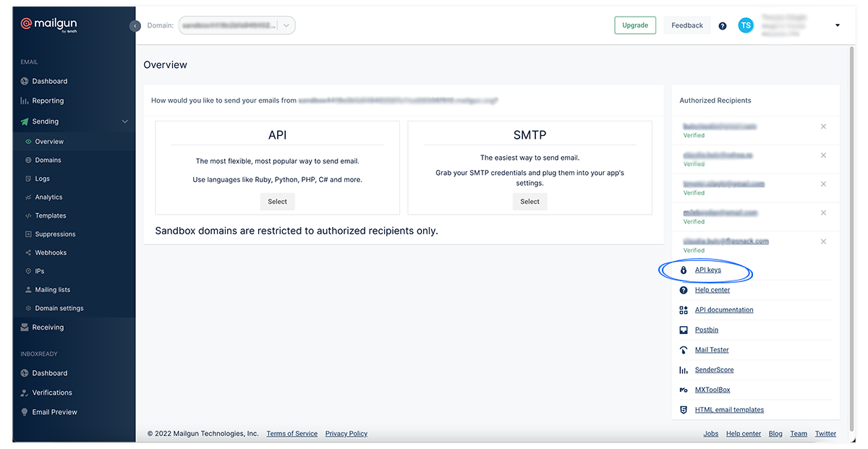This screenshot has width=868, height=449.
Task: Open the MXToolBox link
Action: [x=712, y=390]
